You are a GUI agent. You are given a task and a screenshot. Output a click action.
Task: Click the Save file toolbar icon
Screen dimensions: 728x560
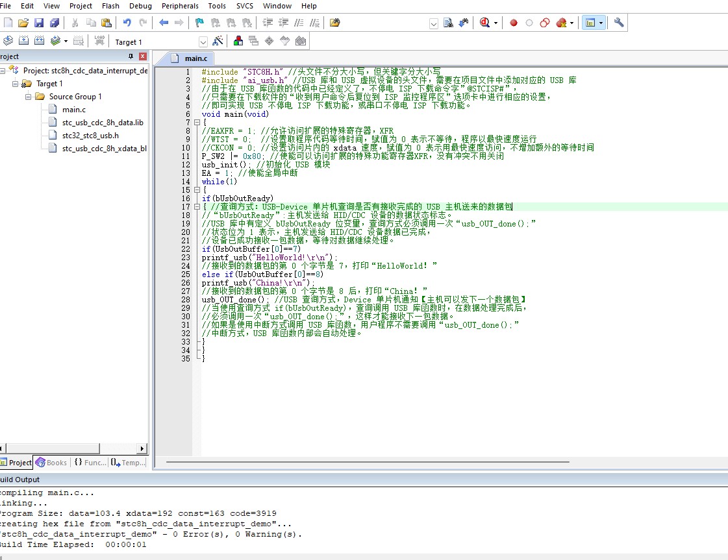click(x=39, y=23)
